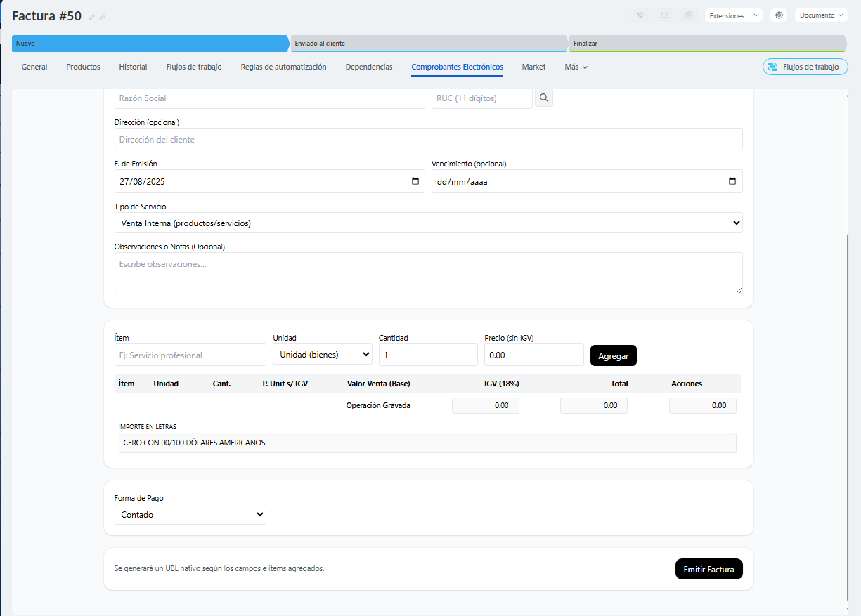The height and width of the screenshot is (616, 861).
Task: Open settings with the gear icon
Action: click(779, 15)
